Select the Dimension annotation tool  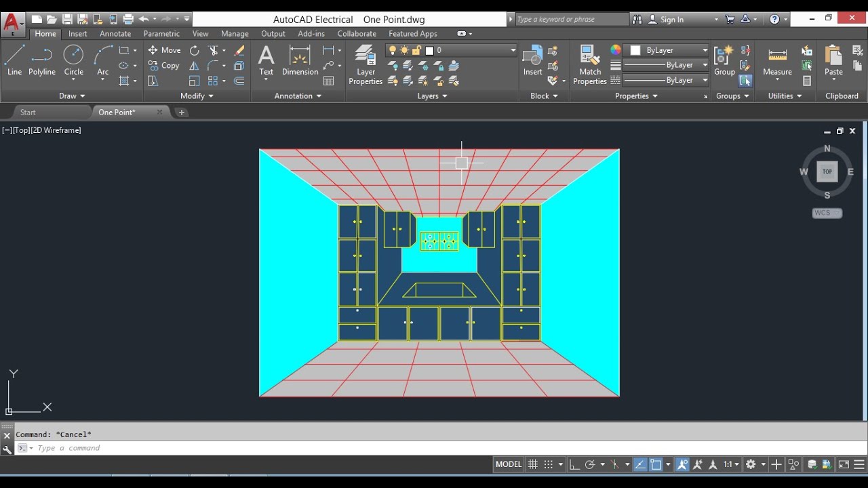[300, 60]
